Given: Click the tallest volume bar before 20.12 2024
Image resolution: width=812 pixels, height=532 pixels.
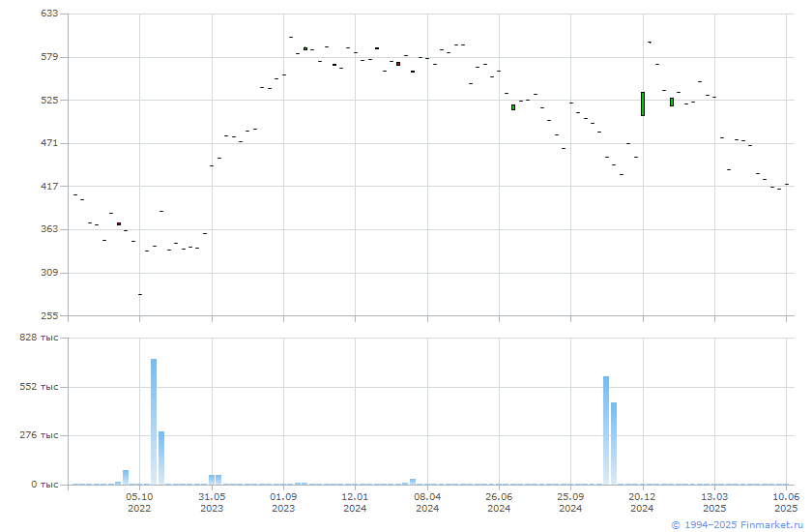Looking at the screenshot, I should point(606,430).
